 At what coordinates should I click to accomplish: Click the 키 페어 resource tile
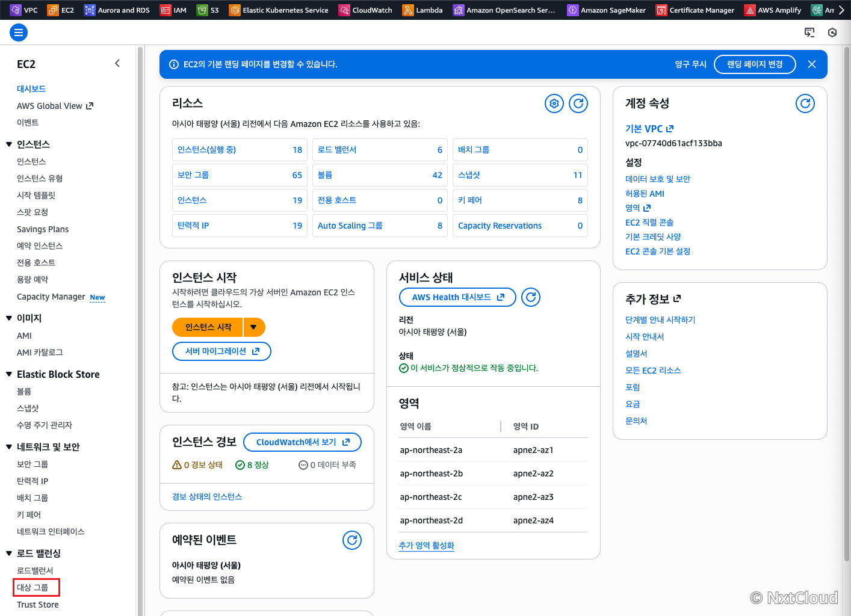click(520, 200)
